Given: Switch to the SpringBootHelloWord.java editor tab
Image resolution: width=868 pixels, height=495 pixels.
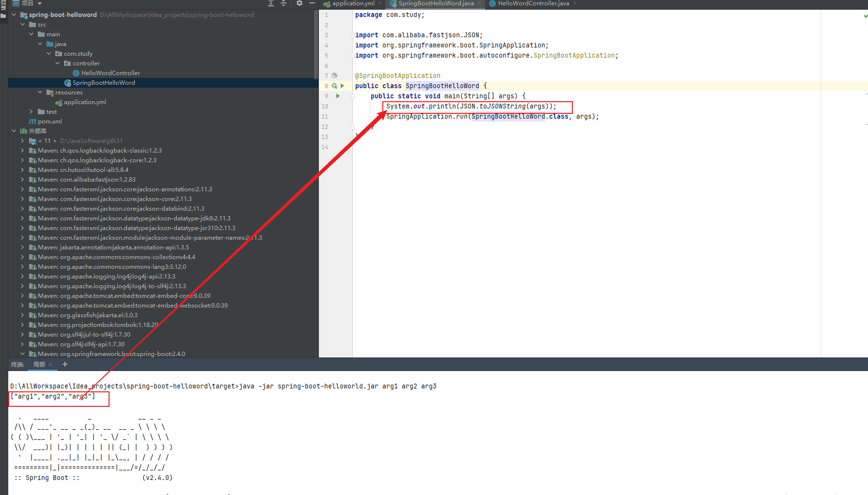Looking at the screenshot, I should [x=436, y=3].
